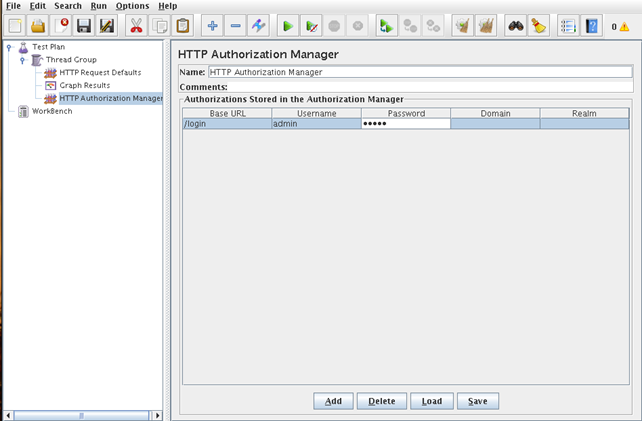
Task: Click the minus Collapse All icon
Action: 235,26
